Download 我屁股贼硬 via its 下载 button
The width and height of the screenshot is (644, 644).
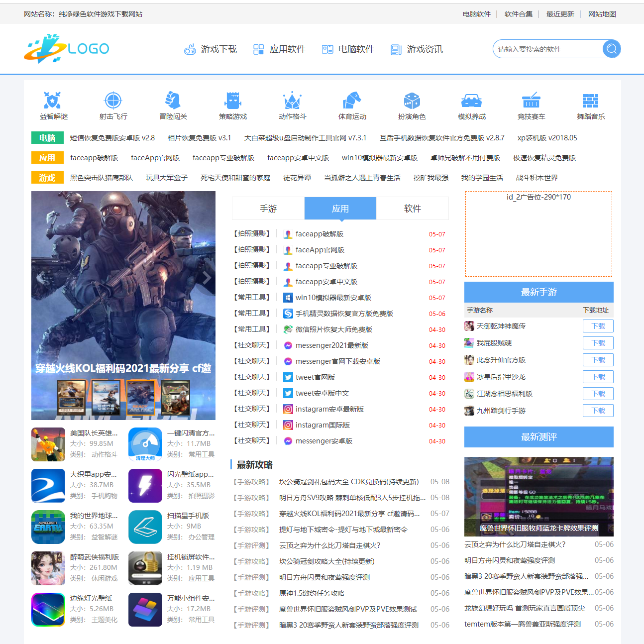(x=598, y=343)
